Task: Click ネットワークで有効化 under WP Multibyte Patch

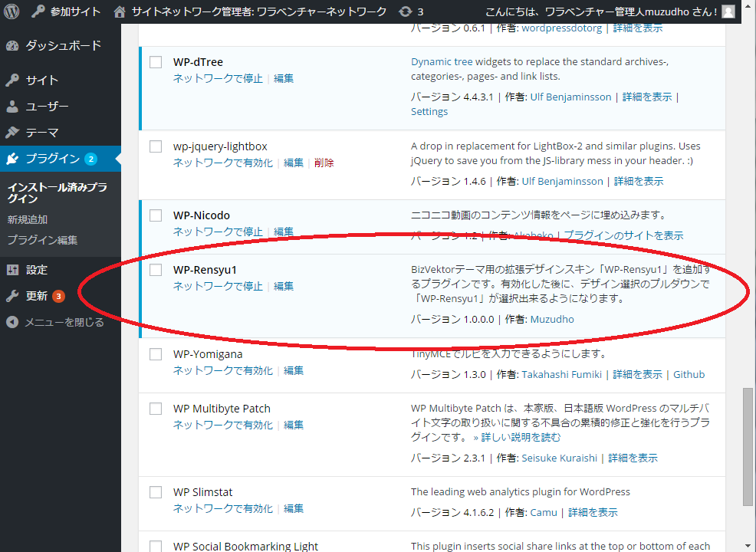Action: (223, 426)
